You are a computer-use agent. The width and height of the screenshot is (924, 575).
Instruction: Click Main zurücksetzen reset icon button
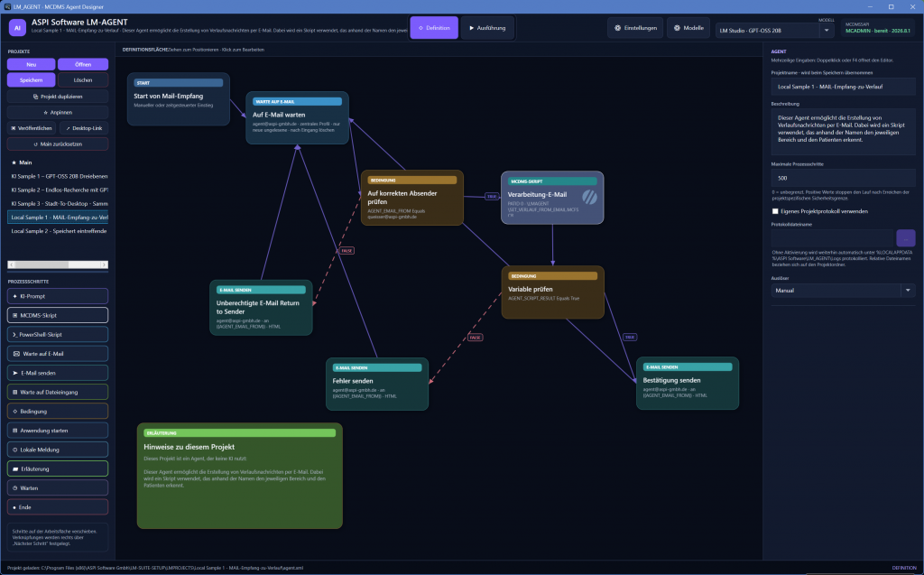point(58,144)
